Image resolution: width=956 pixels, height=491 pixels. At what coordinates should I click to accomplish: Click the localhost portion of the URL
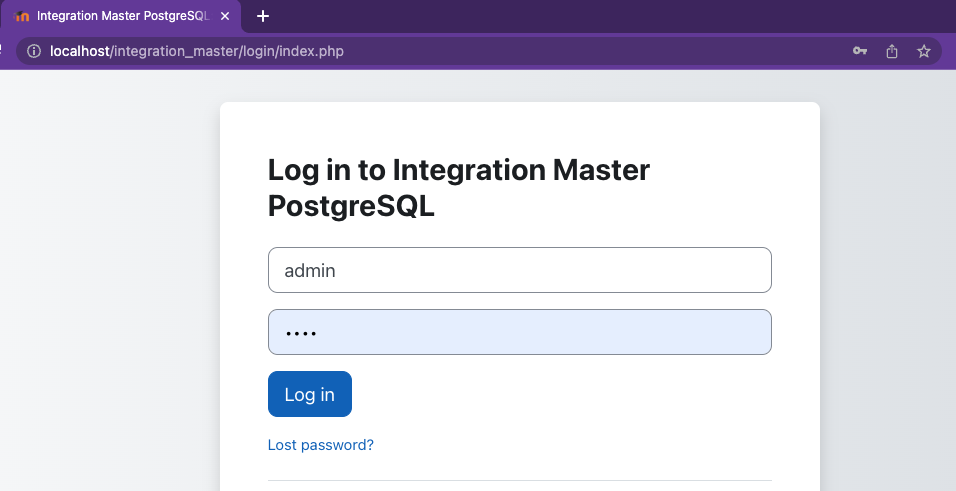[79, 51]
